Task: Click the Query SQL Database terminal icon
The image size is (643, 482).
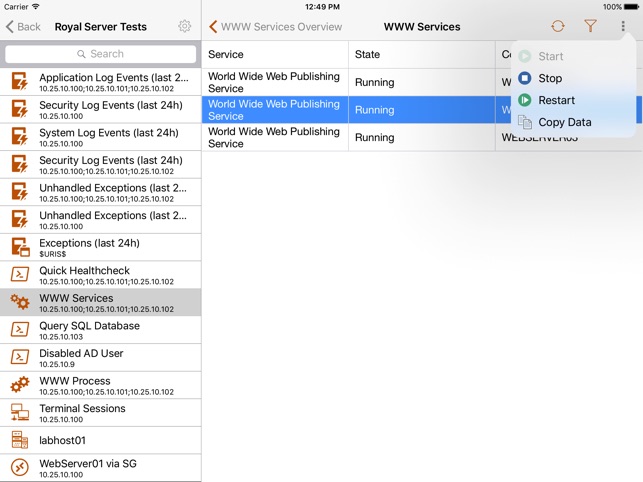Action: 20,329
